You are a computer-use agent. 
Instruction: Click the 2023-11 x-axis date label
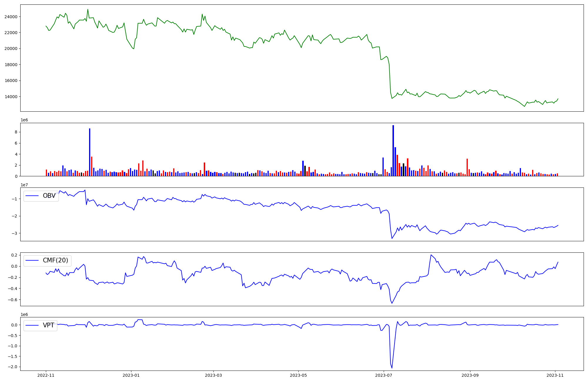(x=555, y=375)
